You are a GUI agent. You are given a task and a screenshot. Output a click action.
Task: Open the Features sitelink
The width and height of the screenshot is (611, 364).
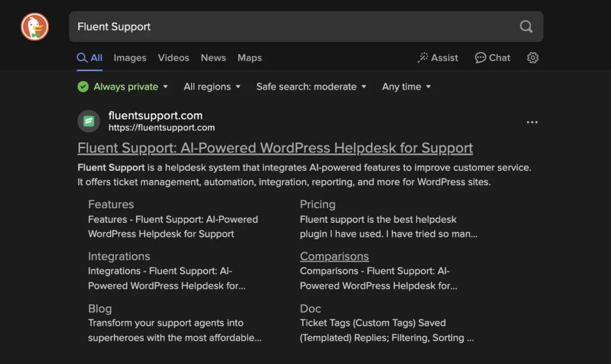pyautogui.click(x=111, y=204)
